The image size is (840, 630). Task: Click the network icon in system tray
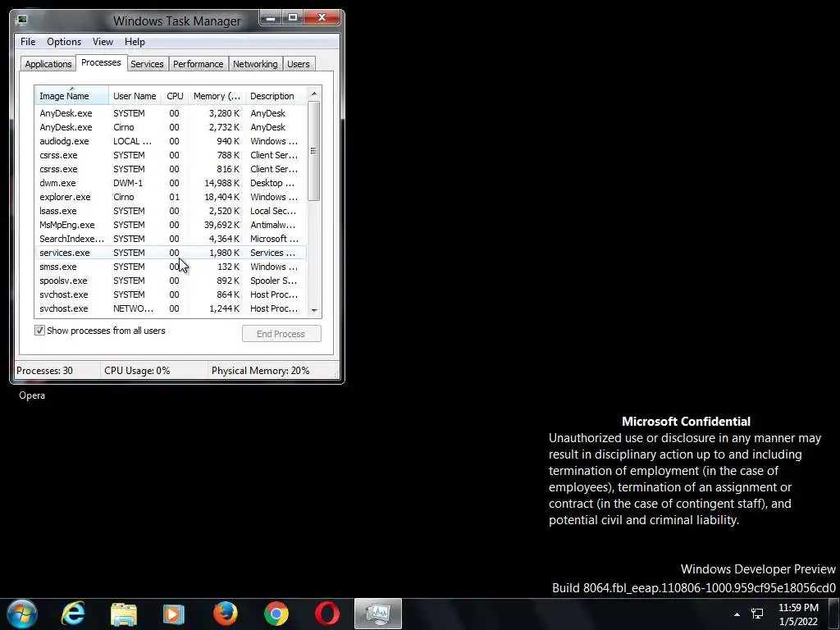(757, 614)
